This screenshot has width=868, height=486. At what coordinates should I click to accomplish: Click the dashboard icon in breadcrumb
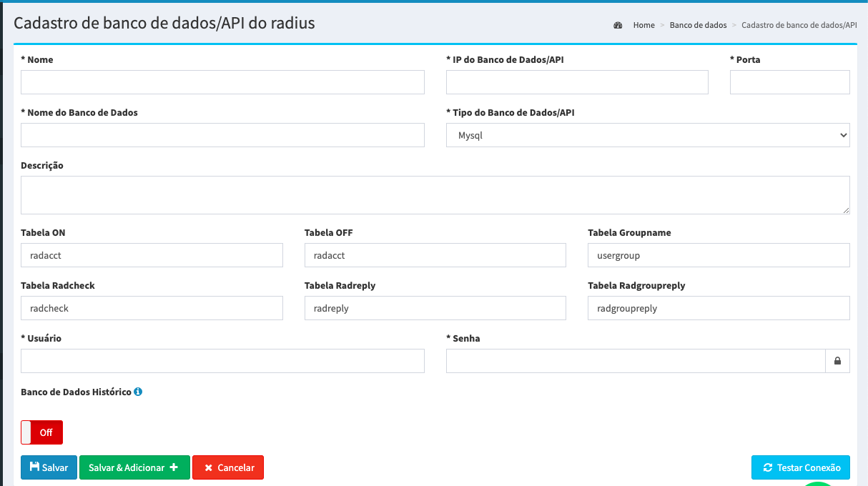618,25
